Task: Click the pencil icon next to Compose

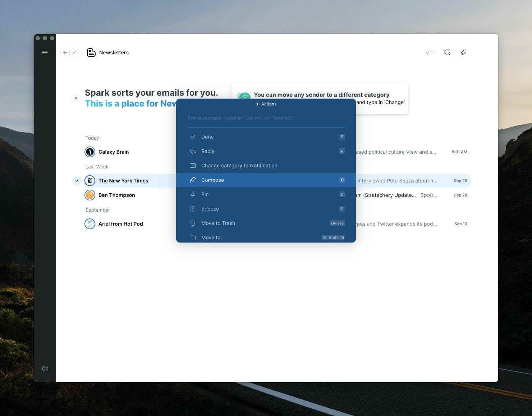Action: point(193,180)
